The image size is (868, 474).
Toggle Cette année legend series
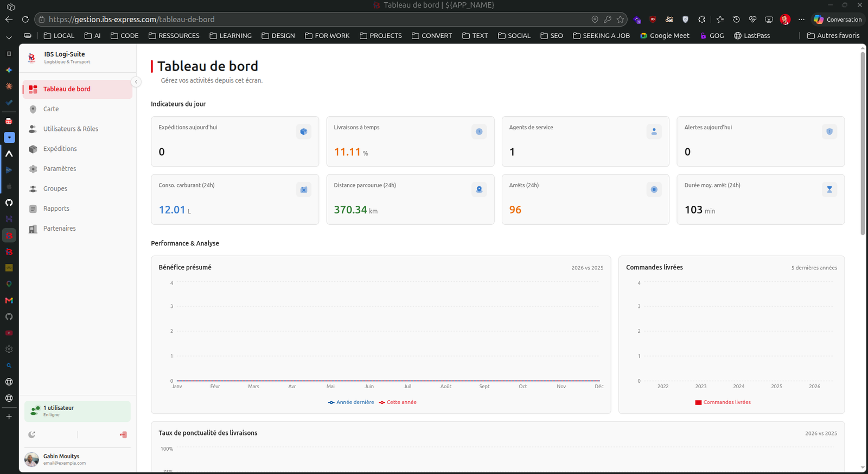click(398, 402)
